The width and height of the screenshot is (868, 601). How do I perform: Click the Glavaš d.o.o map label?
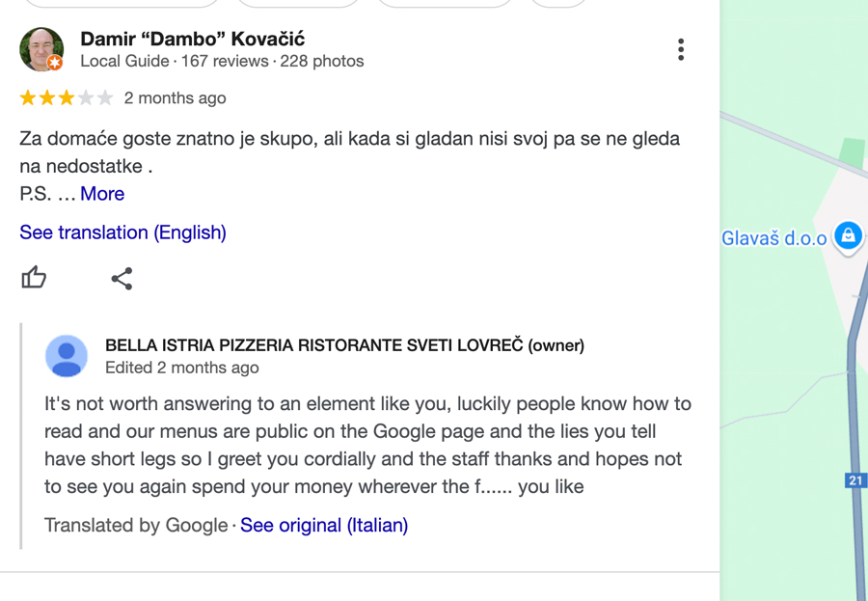[773, 238]
